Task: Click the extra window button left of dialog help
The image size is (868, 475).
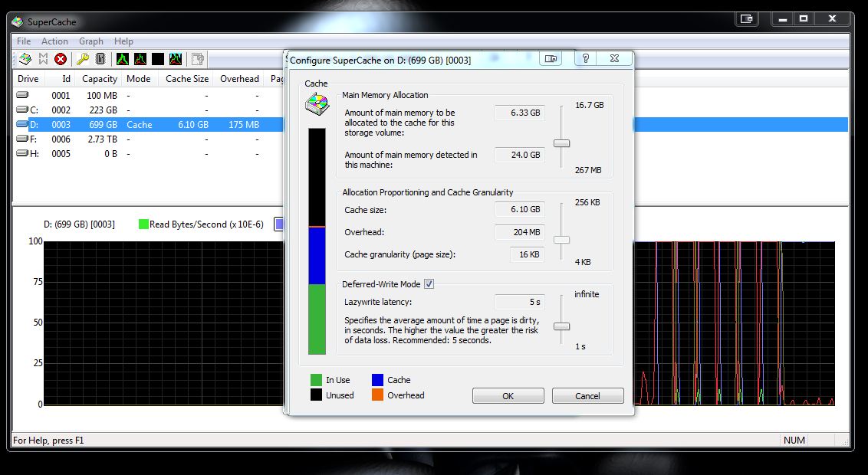Action: coord(551,59)
